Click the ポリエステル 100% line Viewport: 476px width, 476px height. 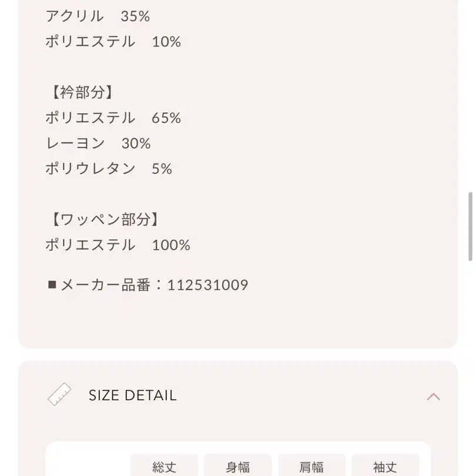pos(118,245)
